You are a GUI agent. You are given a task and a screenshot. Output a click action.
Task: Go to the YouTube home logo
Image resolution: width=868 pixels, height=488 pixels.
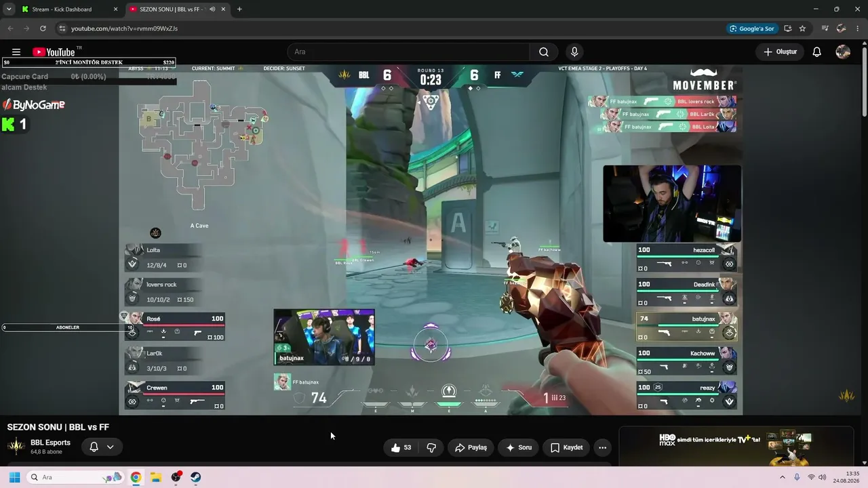point(54,52)
